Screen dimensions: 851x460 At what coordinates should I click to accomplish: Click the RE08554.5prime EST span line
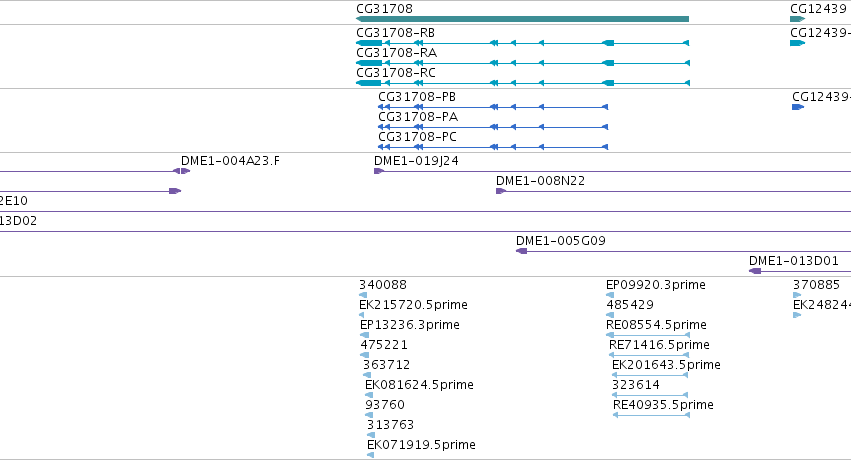point(648,335)
